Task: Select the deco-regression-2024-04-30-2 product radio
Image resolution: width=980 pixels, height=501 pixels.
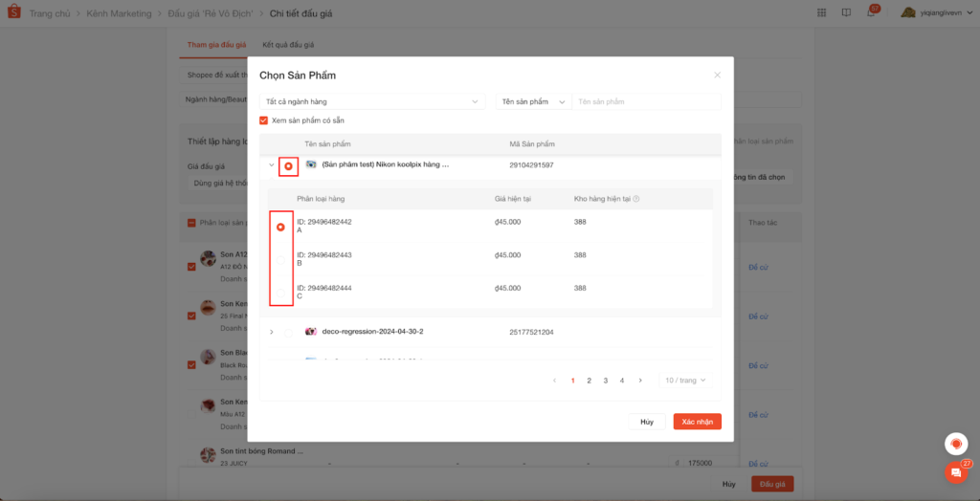Action: (x=289, y=332)
